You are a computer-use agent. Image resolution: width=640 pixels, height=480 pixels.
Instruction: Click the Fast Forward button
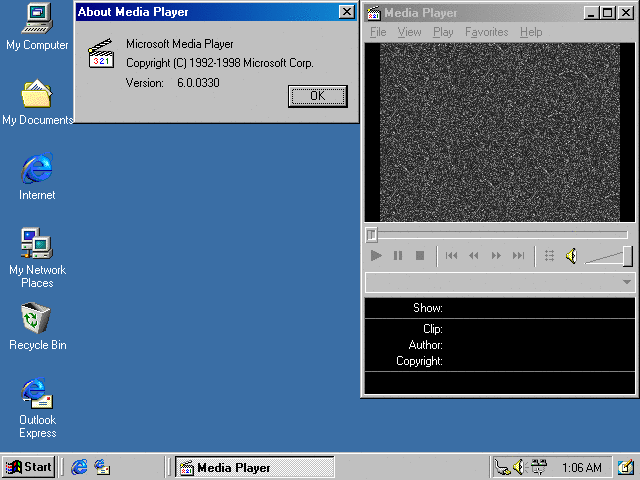[x=496, y=256]
